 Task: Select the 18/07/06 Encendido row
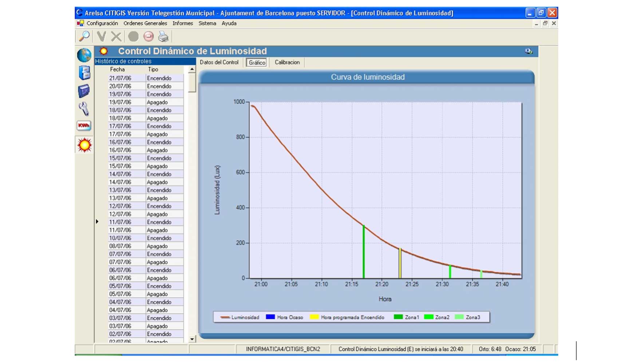146,110
